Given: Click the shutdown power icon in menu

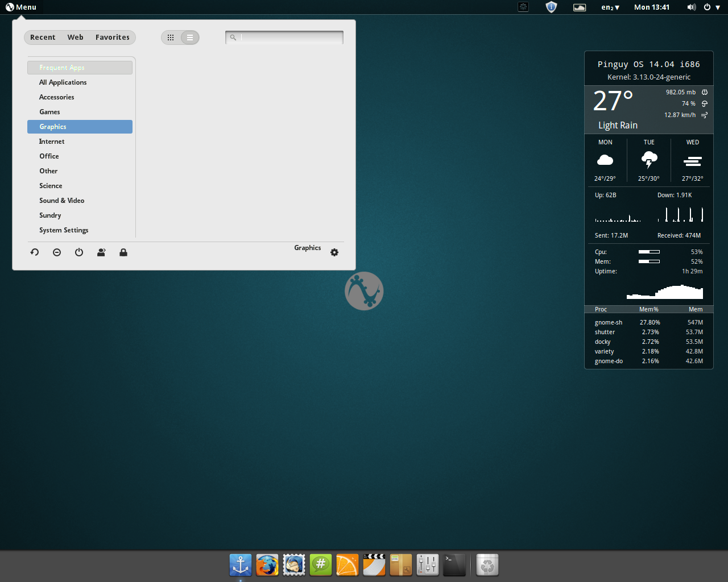Looking at the screenshot, I should 79,252.
